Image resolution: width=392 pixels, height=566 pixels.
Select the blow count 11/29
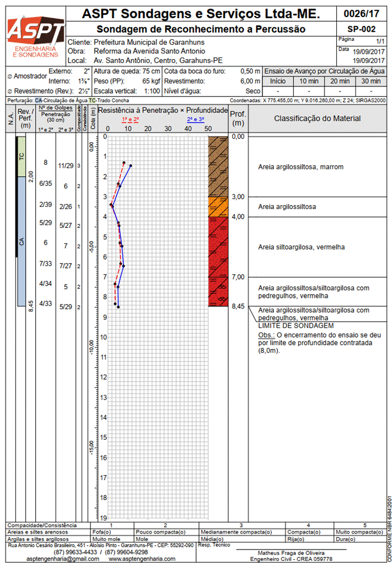pyautogui.click(x=66, y=166)
